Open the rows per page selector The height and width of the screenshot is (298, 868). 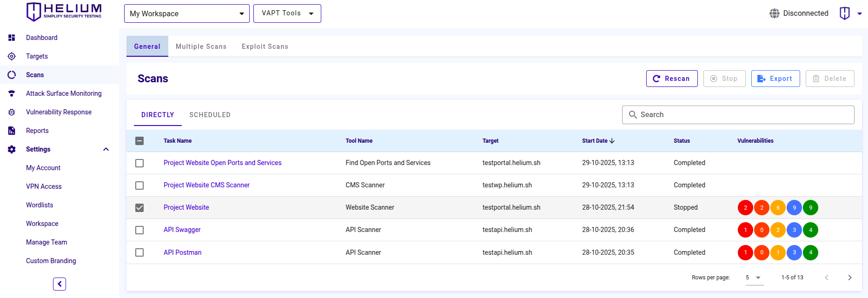[754, 278]
